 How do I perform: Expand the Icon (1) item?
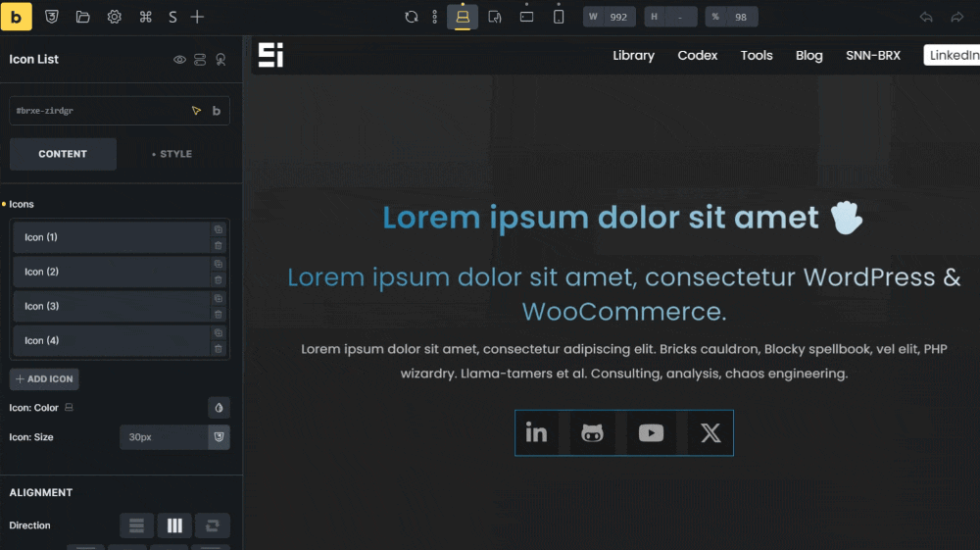coord(112,237)
